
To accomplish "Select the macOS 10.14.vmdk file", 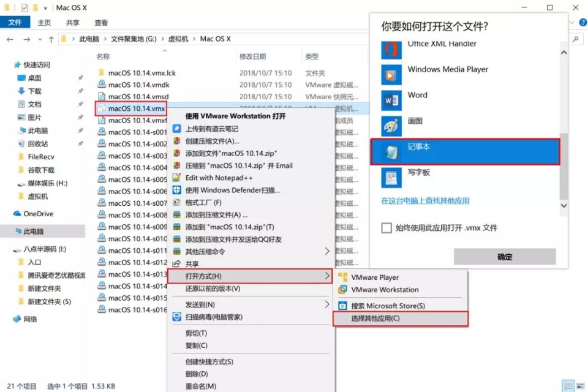I will point(139,85).
